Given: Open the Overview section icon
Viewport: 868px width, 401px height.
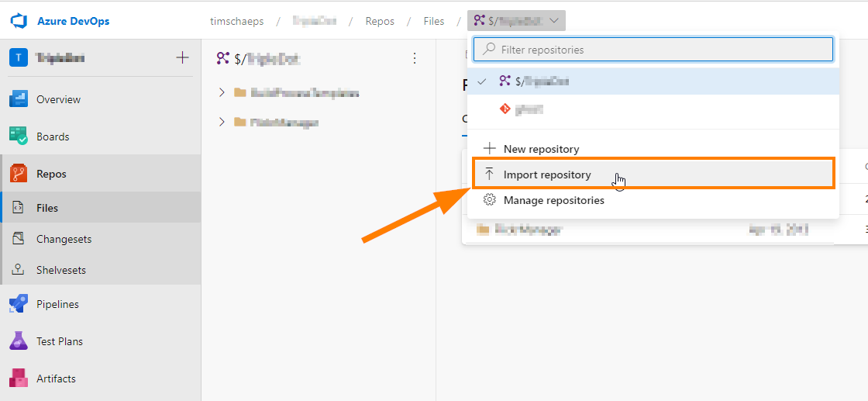Looking at the screenshot, I should [x=19, y=99].
